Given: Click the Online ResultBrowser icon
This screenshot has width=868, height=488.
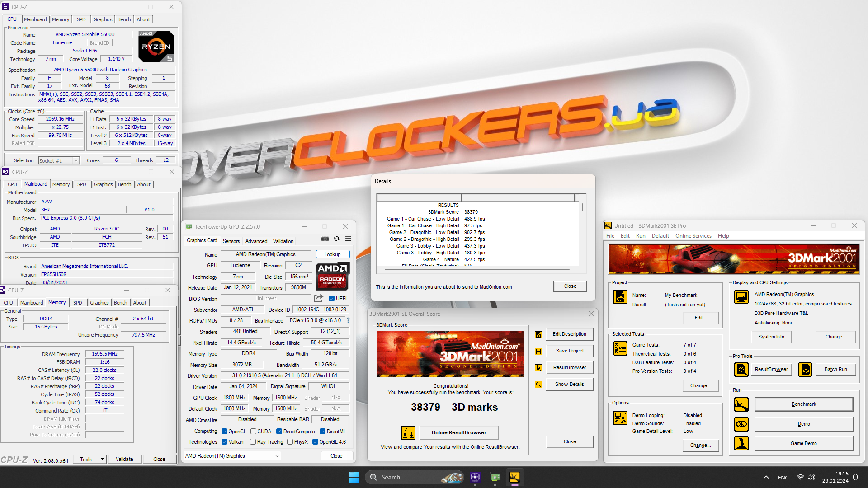Looking at the screenshot, I should pyautogui.click(x=408, y=433).
